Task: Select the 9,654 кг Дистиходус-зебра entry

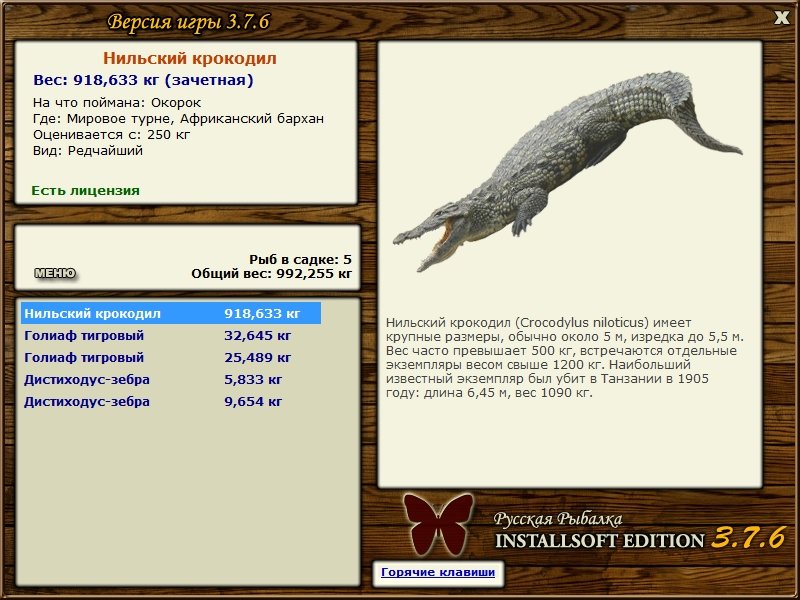Action: [171, 401]
